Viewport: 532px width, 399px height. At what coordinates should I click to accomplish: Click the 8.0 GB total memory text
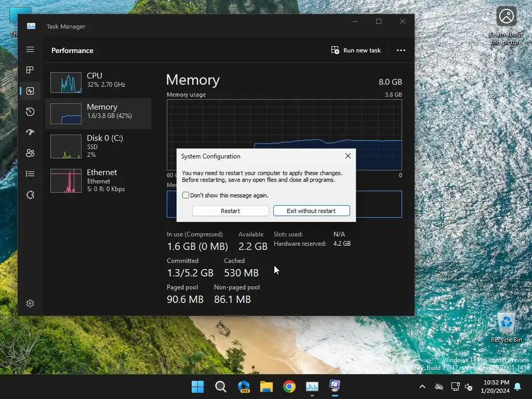(x=390, y=82)
